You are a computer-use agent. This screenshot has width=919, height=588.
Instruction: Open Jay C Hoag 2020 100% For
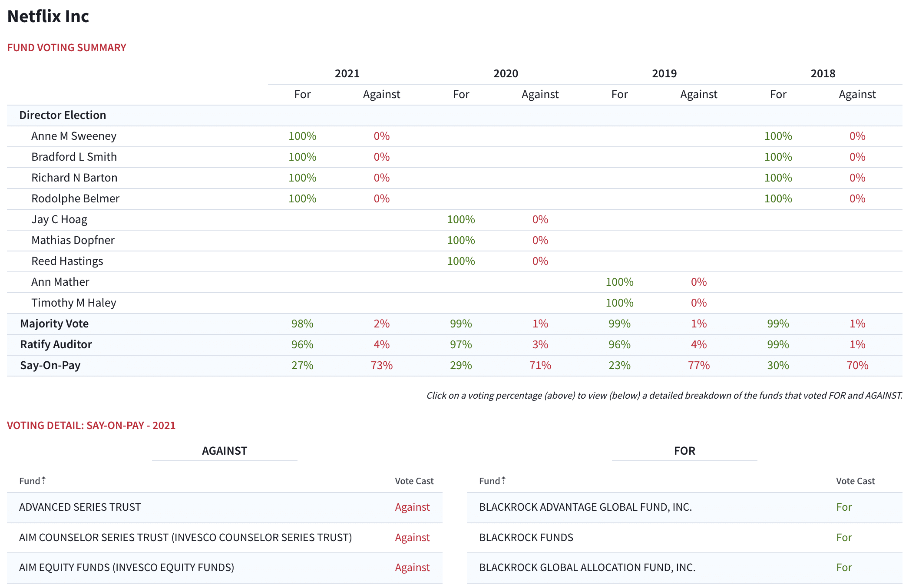click(x=461, y=219)
